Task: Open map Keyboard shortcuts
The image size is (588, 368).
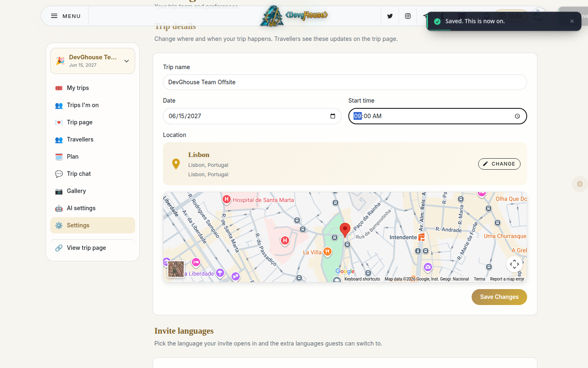Action: pos(362,279)
